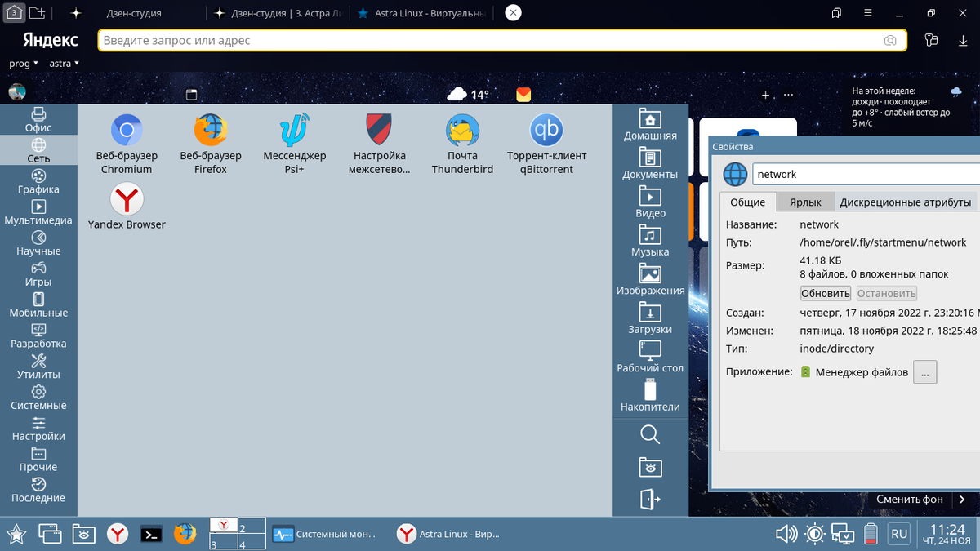Click the start menu search magnifier
This screenshot has height=551, width=980.
click(x=650, y=434)
